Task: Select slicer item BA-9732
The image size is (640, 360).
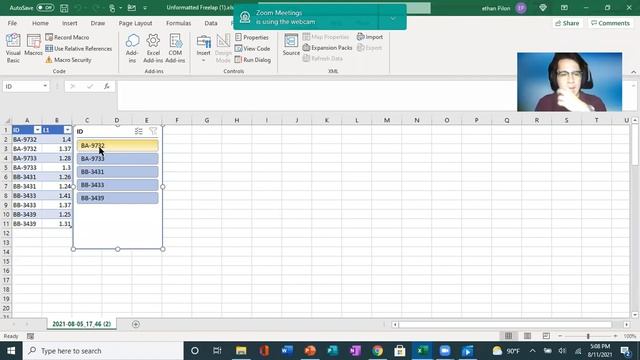Action: (118, 145)
